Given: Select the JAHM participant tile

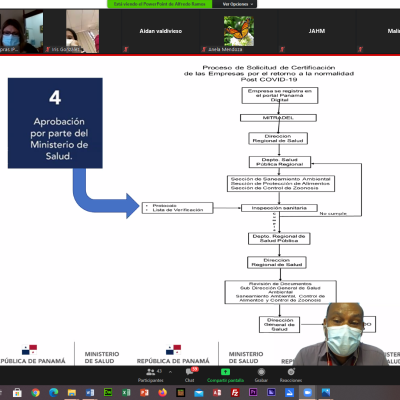Looking at the screenshot, I should (x=316, y=31).
